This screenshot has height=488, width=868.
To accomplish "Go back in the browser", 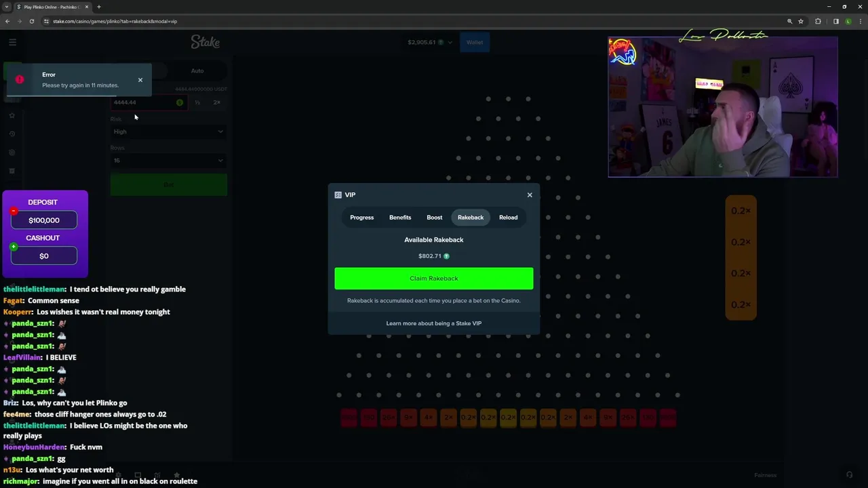I will coord(7,21).
